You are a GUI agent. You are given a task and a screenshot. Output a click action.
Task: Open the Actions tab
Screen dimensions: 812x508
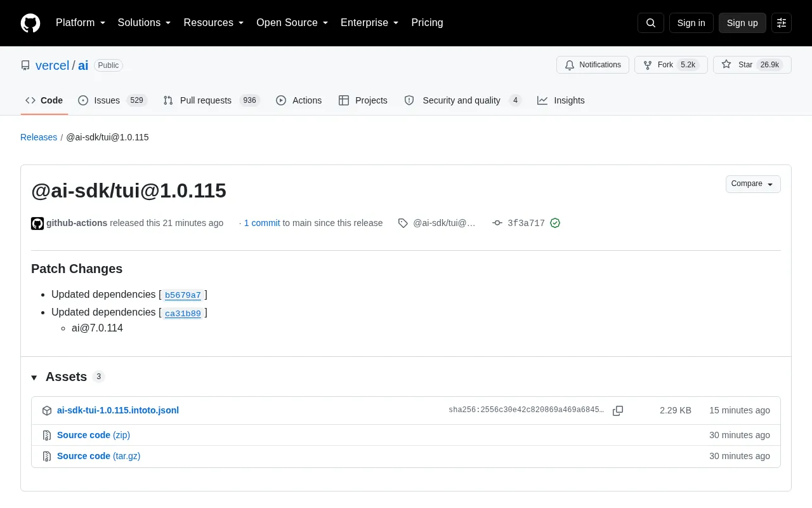pos(299,100)
